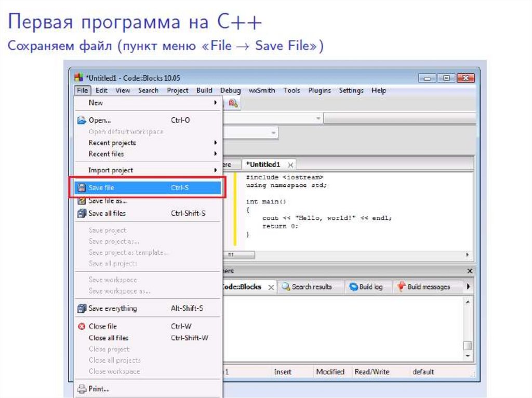Image resolution: width=532 pixels, height=398 pixels.
Task: Click the log panel scrollbar thumb
Action: point(468,345)
